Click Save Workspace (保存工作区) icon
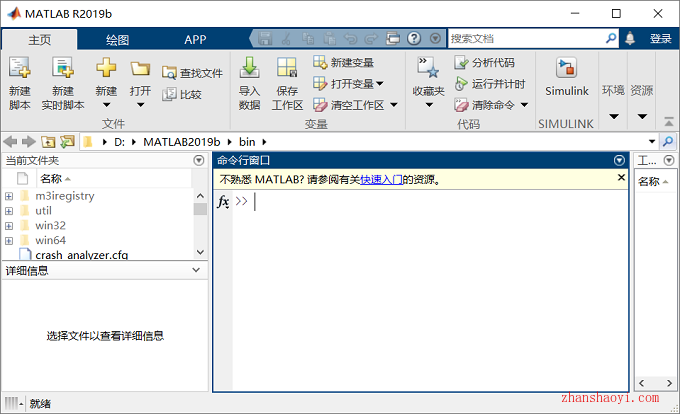Image resolution: width=680 pixels, height=414 pixels. click(x=287, y=68)
